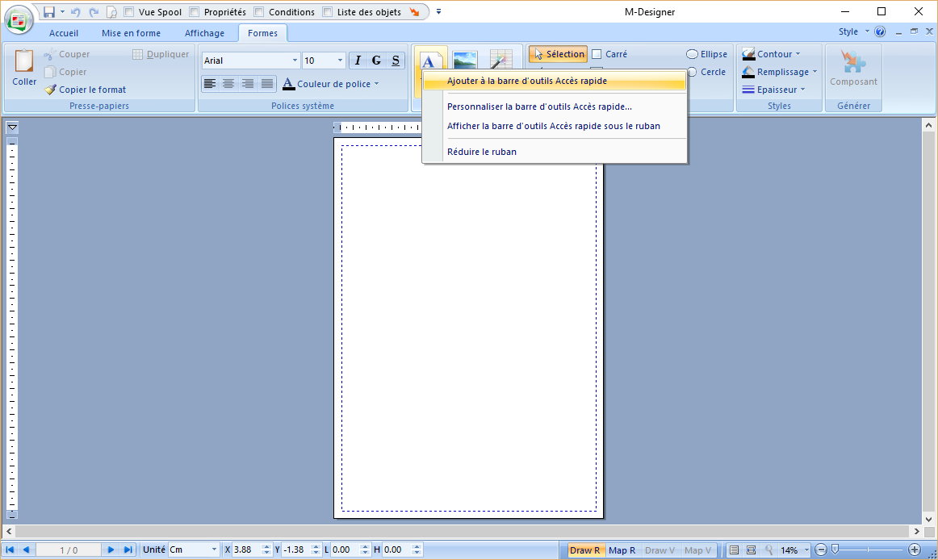This screenshot has height=560, width=938.
Task: Select the Sélection tool
Action: (x=557, y=53)
